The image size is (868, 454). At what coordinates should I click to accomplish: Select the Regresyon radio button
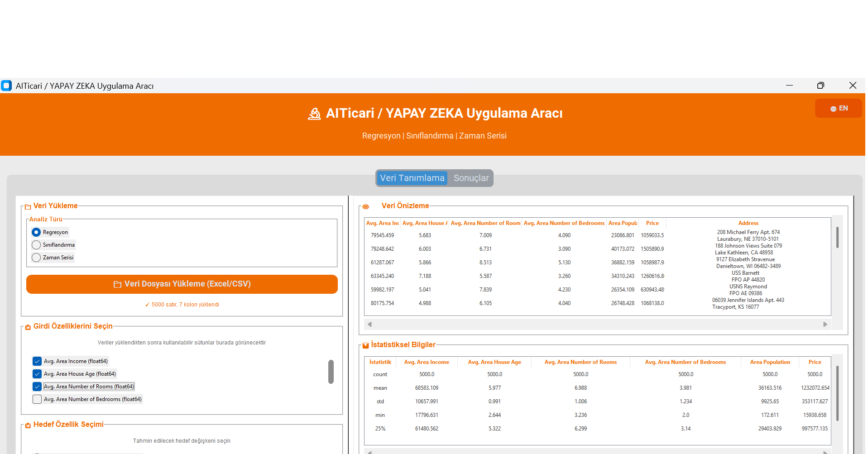pyautogui.click(x=36, y=232)
